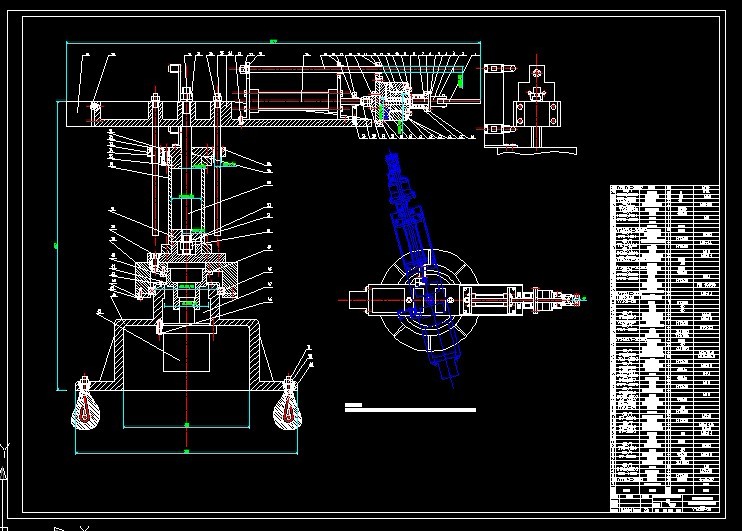This screenshot has height=531, width=742.
Task: Select the left vertical height dimension line
Action: coord(57,246)
